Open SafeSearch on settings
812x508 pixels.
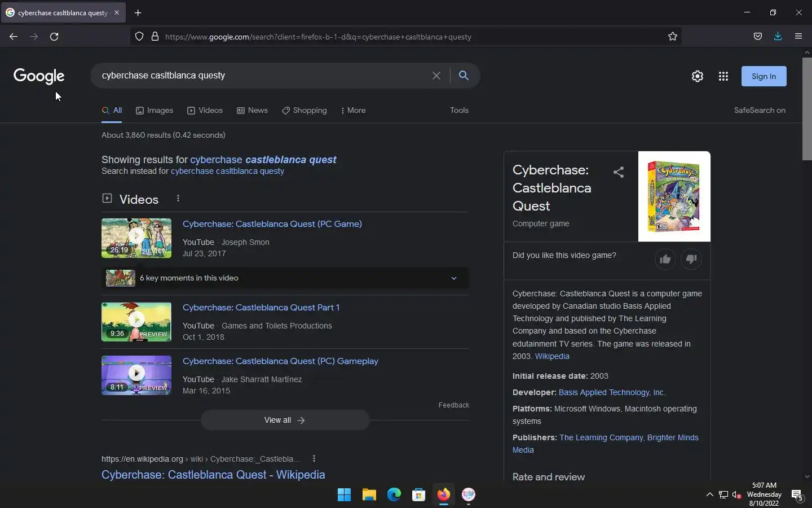pyautogui.click(x=760, y=111)
